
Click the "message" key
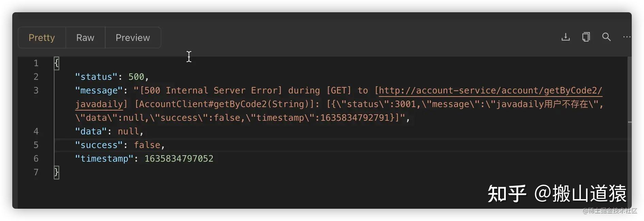(x=98, y=90)
